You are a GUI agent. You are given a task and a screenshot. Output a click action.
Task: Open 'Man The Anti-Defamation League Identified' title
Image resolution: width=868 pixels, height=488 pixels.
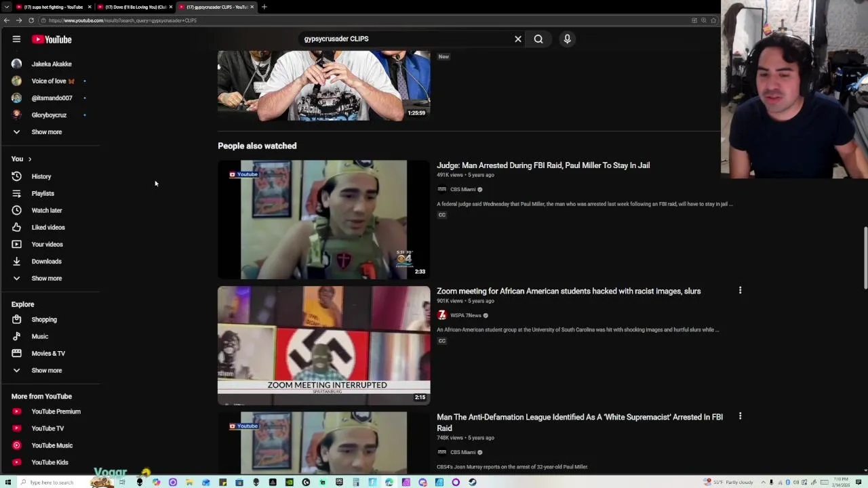coord(580,422)
